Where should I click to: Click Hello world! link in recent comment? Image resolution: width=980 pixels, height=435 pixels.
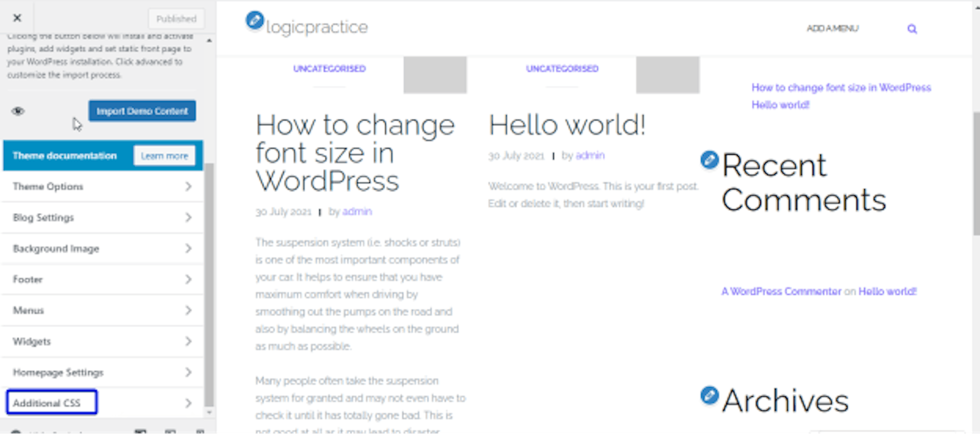click(888, 292)
